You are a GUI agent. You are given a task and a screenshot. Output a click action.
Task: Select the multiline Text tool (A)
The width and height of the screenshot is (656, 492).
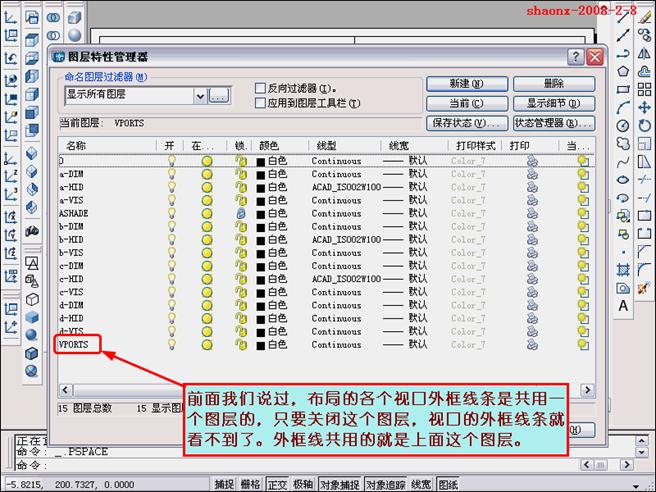point(623,306)
